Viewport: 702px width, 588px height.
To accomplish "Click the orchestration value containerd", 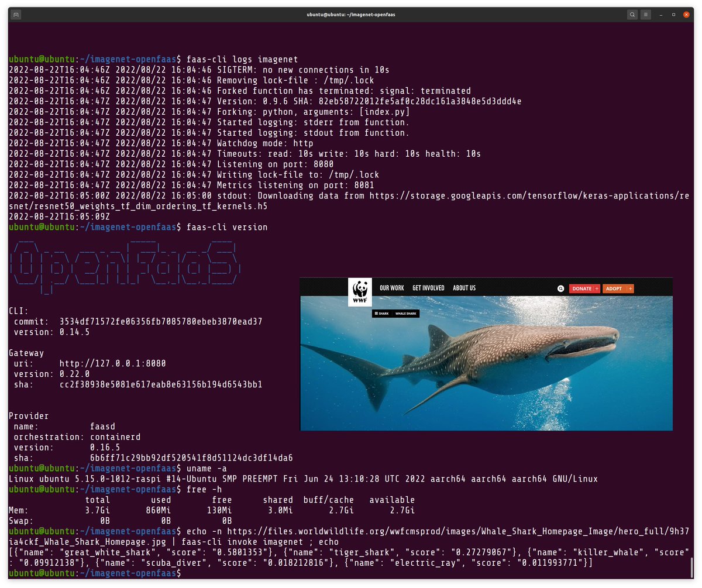I will 115,438.
